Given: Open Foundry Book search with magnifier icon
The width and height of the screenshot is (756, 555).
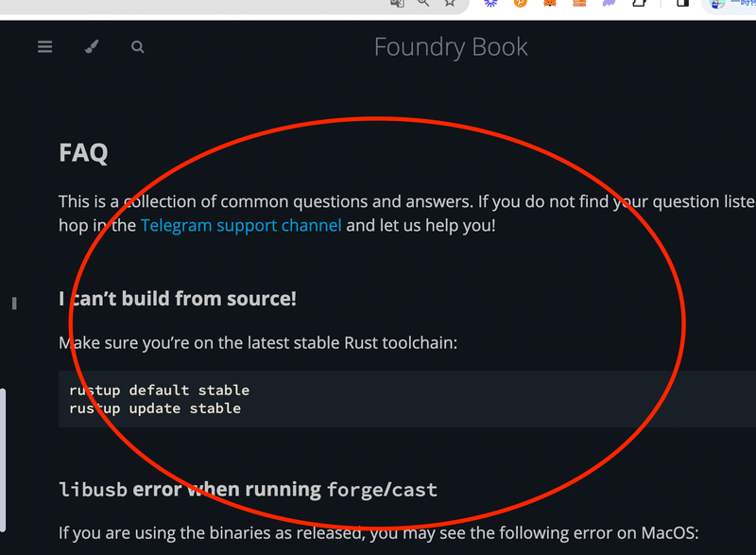Looking at the screenshot, I should click(x=137, y=46).
